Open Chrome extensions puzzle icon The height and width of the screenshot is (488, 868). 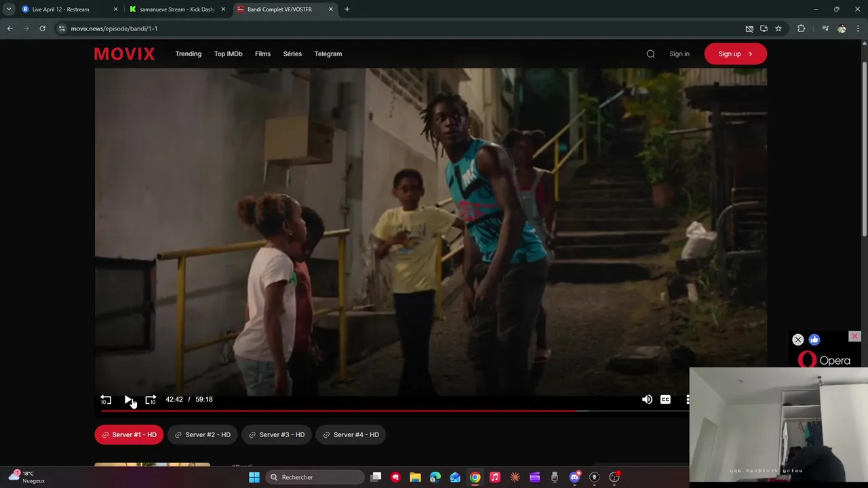pos(802,28)
